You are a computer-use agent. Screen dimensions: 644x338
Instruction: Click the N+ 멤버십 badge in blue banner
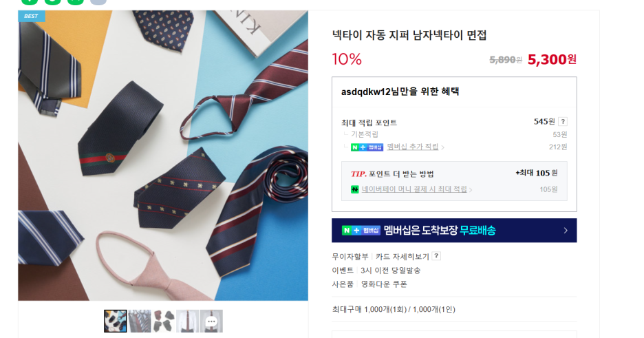click(361, 231)
